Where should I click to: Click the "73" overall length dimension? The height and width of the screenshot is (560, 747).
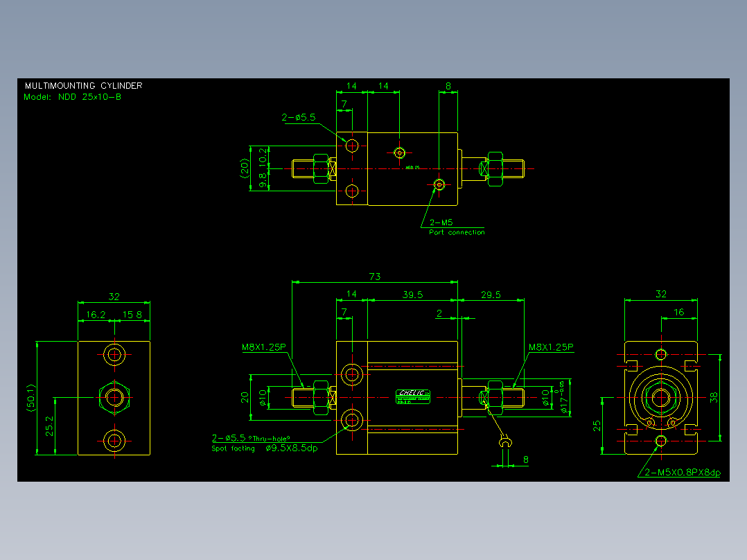[375, 277]
